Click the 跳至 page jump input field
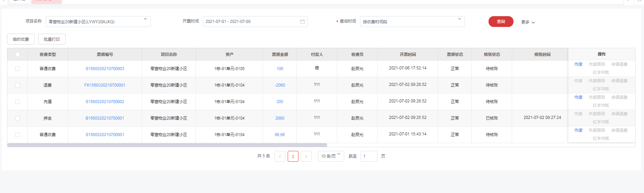 tap(369, 156)
